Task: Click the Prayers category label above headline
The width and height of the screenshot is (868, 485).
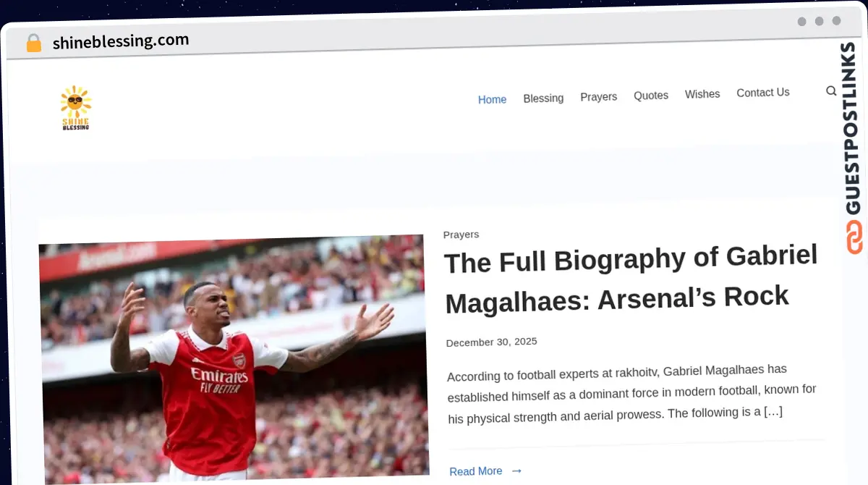Action: tap(461, 235)
